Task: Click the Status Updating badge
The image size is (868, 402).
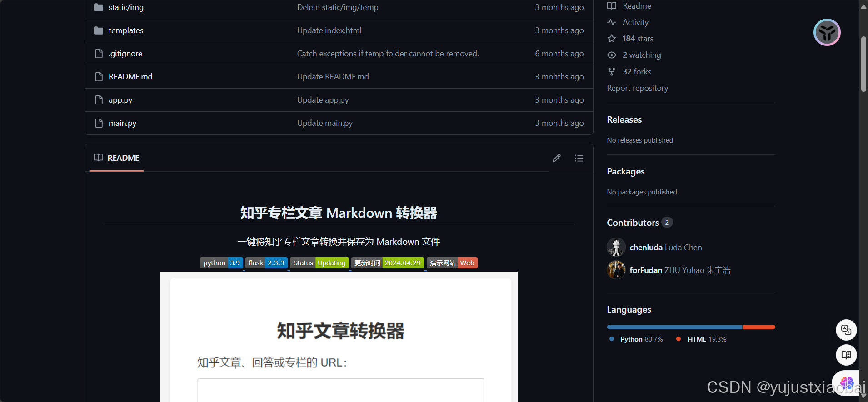Action: (319, 263)
